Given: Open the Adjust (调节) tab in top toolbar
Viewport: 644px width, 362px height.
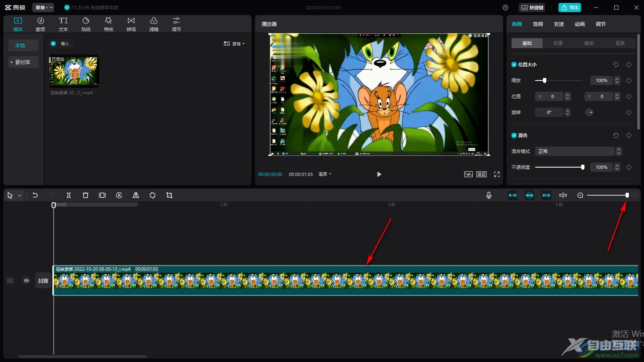Looking at the screenshot, I should pyautogui.click(x=177, y=24).
